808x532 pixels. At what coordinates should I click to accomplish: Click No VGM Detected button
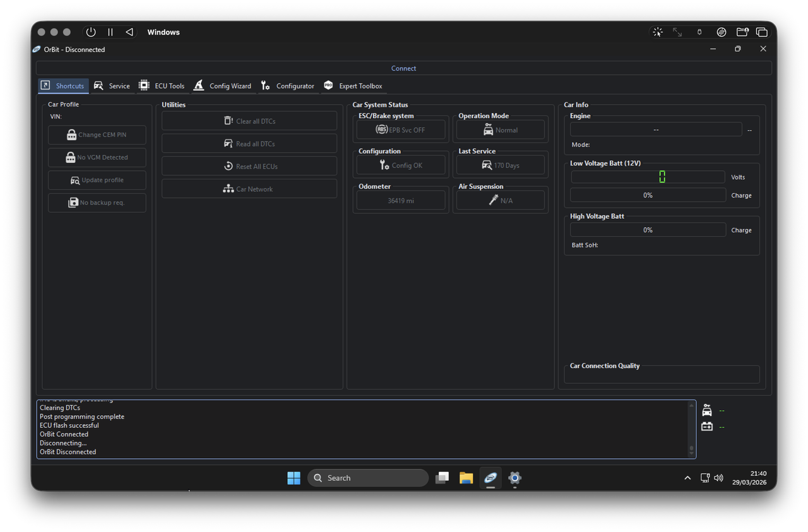click(97, 158)
